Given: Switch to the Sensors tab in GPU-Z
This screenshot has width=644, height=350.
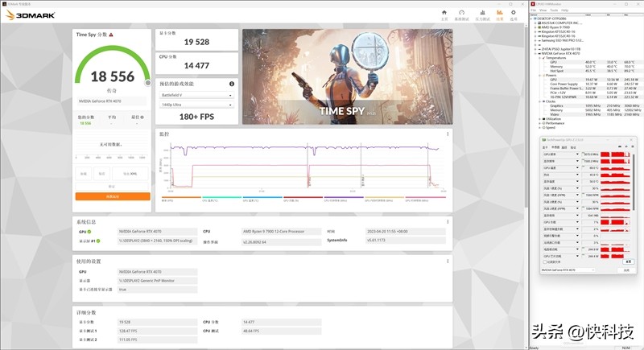Looking at the screenshot, I should coord(555,147).
